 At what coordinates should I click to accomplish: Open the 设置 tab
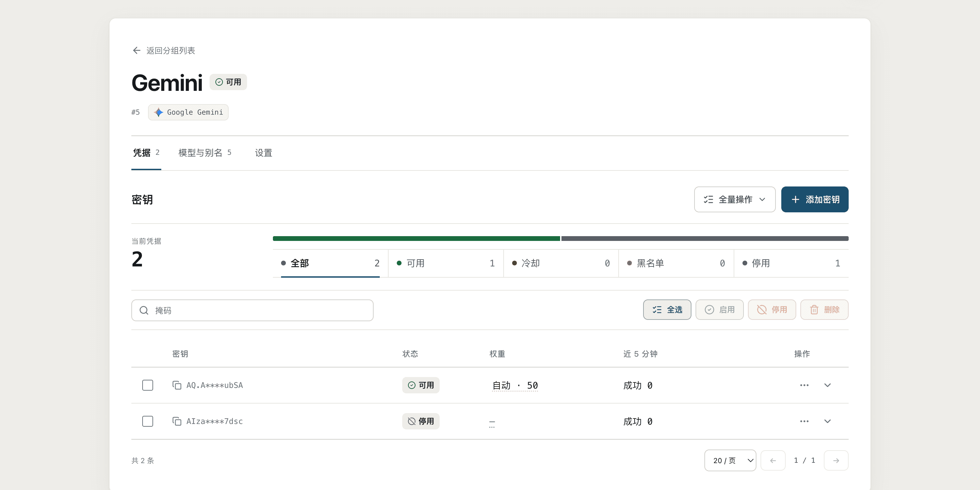coord(264,153)
